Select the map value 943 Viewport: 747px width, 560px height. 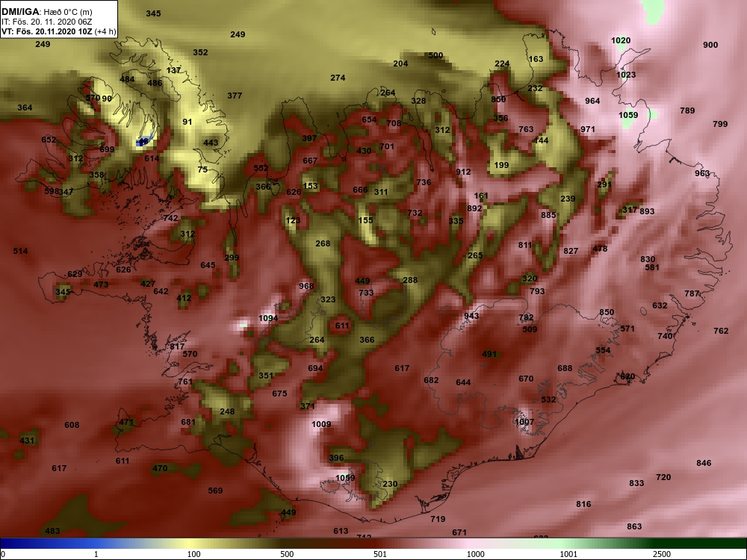point(471,316)
